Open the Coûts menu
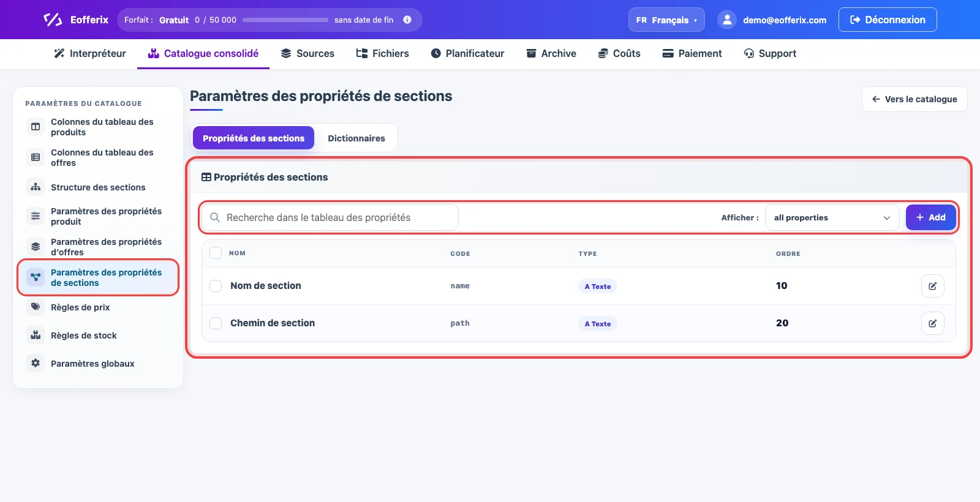This screenshot has height=502, width=980. (x=619, y=53)
